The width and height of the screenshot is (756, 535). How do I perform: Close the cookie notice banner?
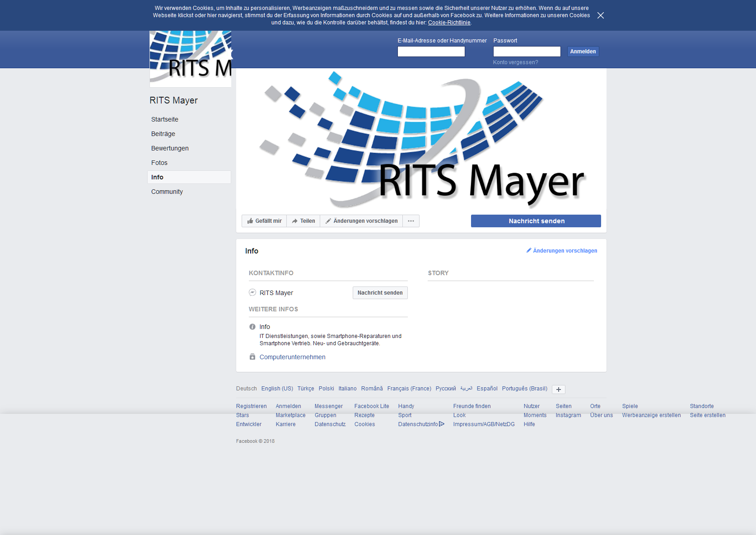(600, 15)
